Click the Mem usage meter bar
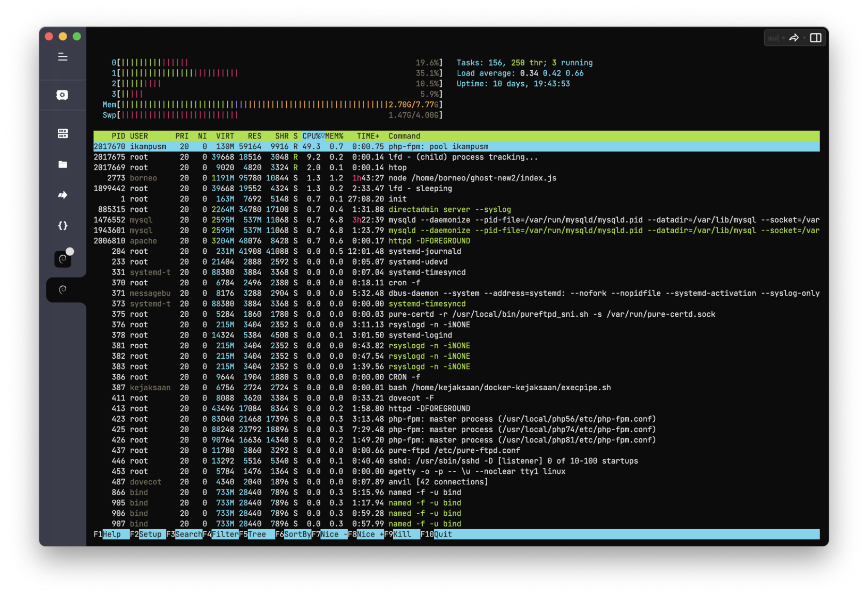This screenshot has height=598, width=868. (272, 104)
